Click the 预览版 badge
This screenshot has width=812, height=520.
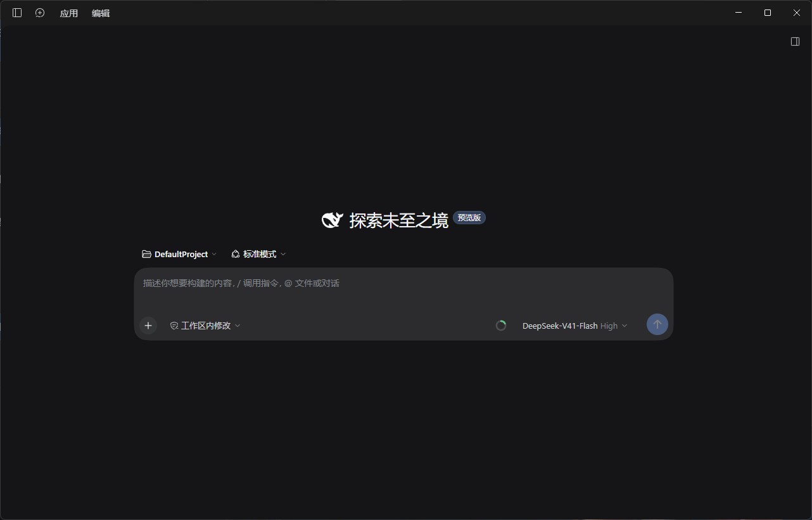coord(469,218)
